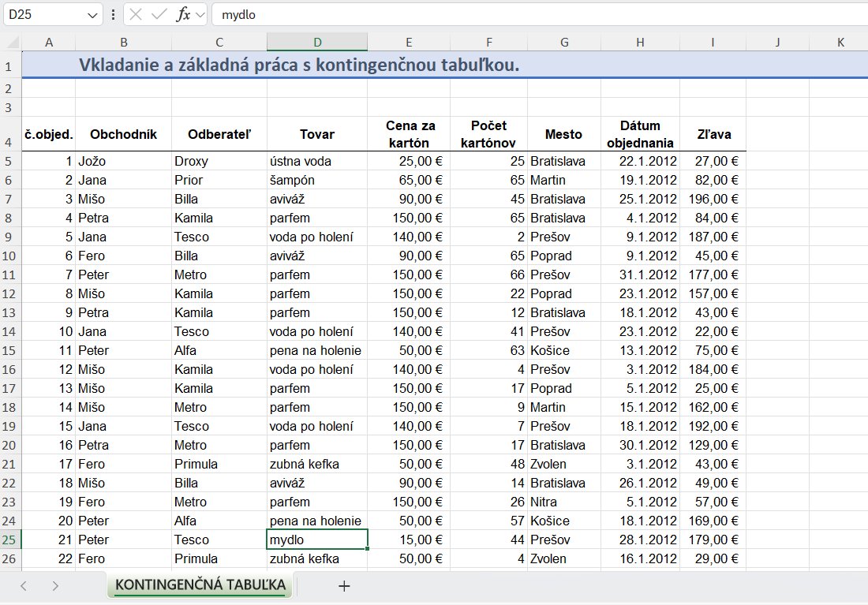Select row 25 header
This screenshot has height=605, width=868.
(9, 540)
